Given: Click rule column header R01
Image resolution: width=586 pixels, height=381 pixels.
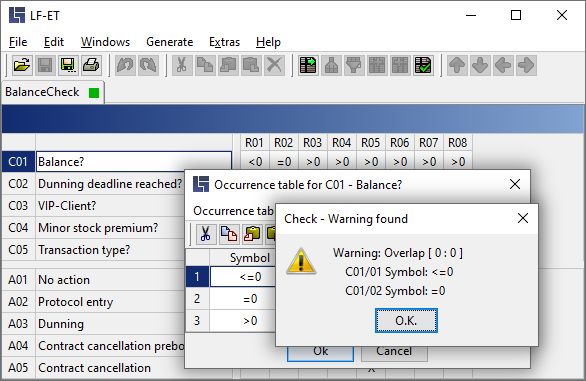Looking at the screenshot, I should [255, 142].
